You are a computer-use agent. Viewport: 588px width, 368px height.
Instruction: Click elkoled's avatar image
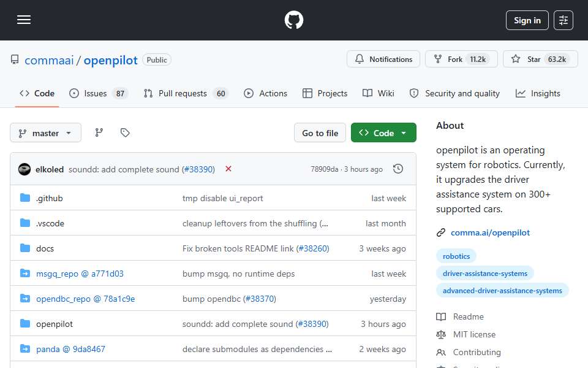pos(24,169)
